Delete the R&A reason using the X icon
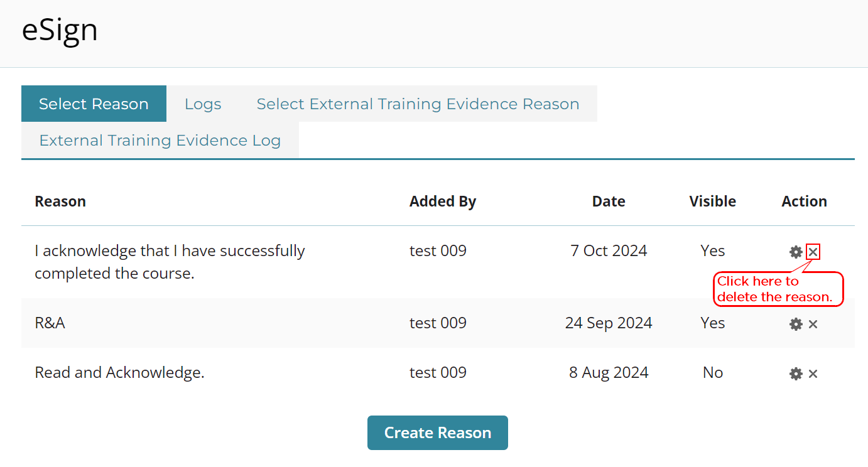The image size is (868, 467). (x=813, y=325)
